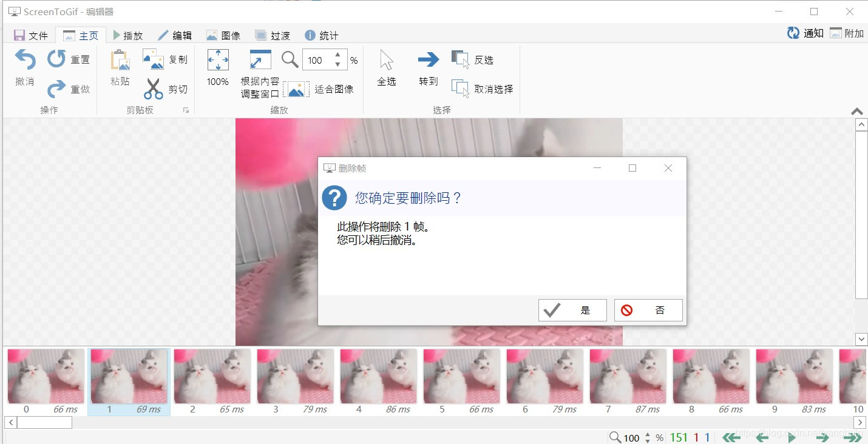
Task: Decrease ribbon zoom value with down stepper
Action: click(338, 64)
